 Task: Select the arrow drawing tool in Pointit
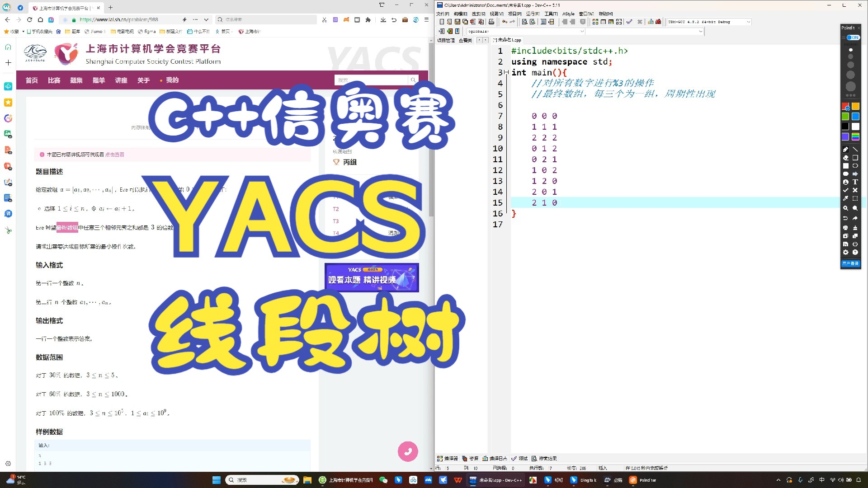click(x=855, y=174)
